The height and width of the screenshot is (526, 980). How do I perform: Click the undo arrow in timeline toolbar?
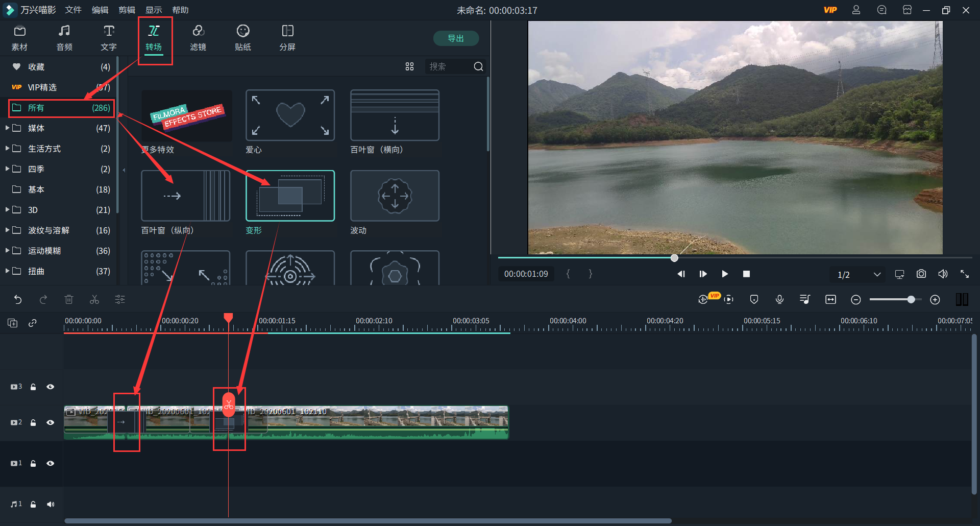(x=18, y=300)
